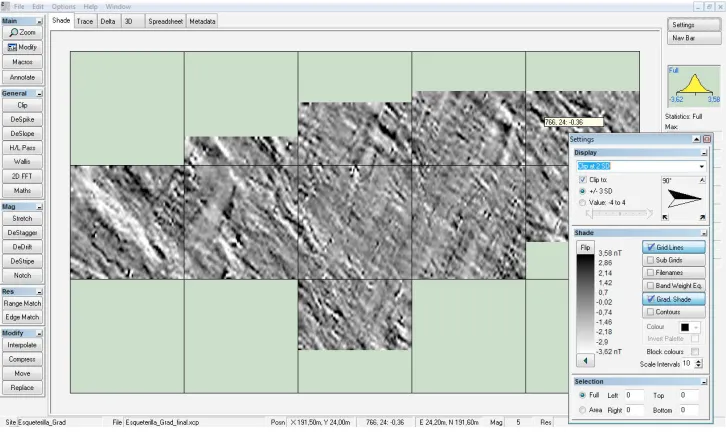Image resolution: width=726 pixels, height=432 pixels.
Task: Collapse the General group in the sidebar
Action: pos(39,94)
